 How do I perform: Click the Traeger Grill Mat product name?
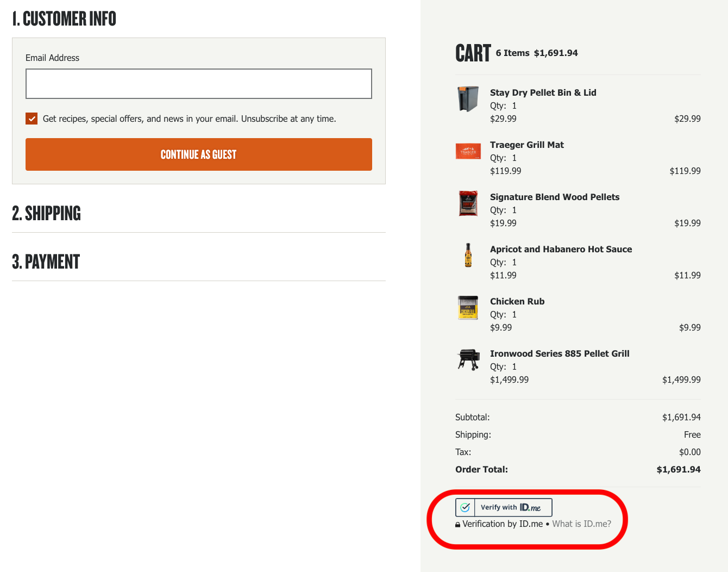[x=526, y=145]
